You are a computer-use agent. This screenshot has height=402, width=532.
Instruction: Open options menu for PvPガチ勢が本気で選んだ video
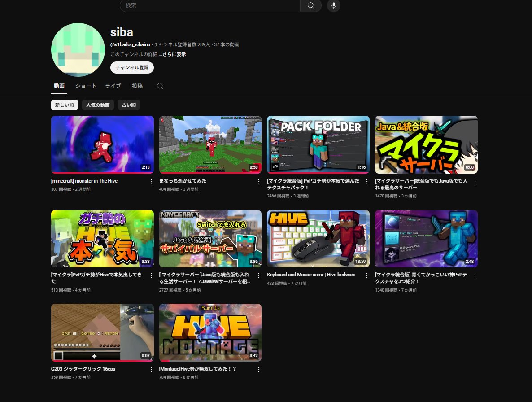(x=367, y=182)
